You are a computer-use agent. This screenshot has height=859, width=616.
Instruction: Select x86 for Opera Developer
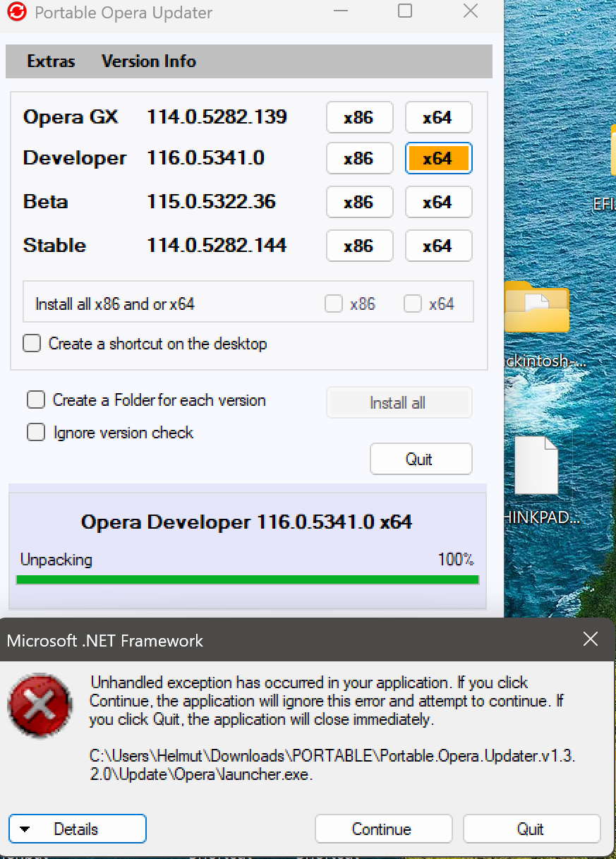359,158
